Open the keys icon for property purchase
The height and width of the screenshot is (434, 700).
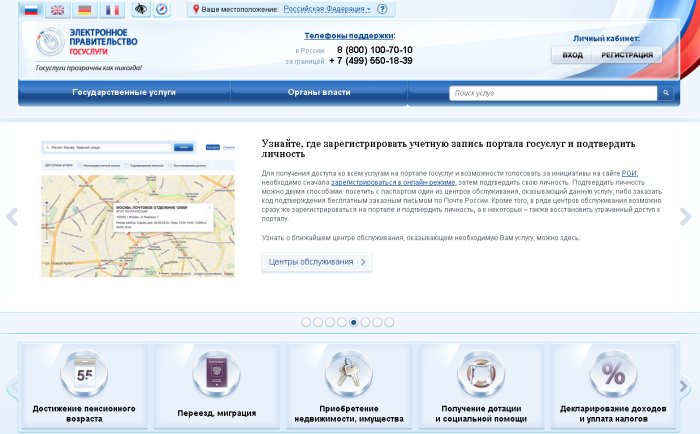coord(349,374)
